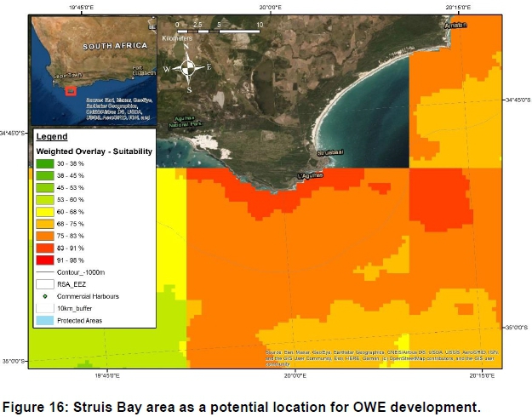Pick the 75 - 83 % orange swatch
Viewport: 532px width, 417px height.
click(45, 235)
